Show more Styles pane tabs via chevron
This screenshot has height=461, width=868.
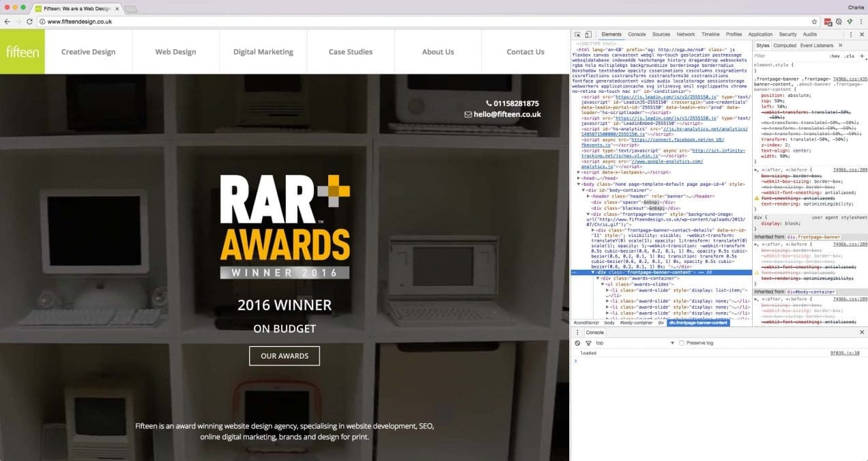click(x=840, y=45)
